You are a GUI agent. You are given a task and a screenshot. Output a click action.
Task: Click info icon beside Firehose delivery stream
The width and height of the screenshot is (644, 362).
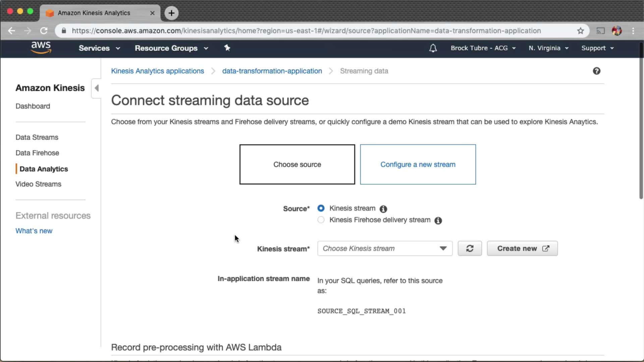pos(438,221)
